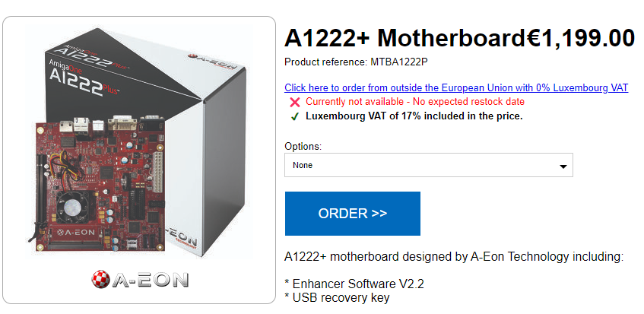The width and height of the screenshot is (644, 314).
Task: Follow the order outside European Union link
Action: coord(456,88)
